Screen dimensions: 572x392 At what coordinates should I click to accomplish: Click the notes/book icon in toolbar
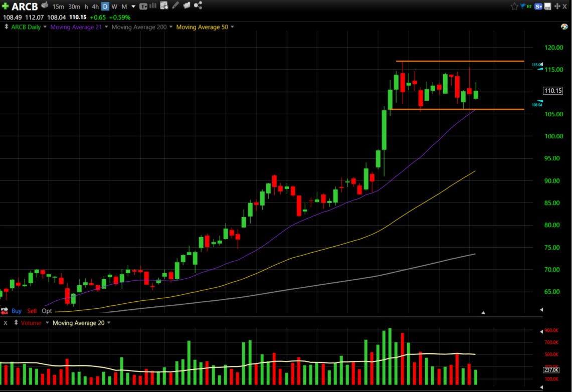186,5
